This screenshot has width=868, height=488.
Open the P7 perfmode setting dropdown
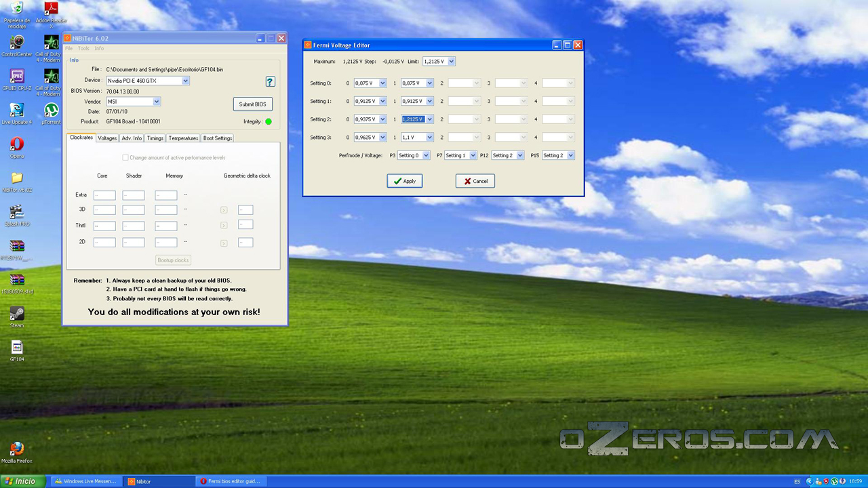coord(473,156)
